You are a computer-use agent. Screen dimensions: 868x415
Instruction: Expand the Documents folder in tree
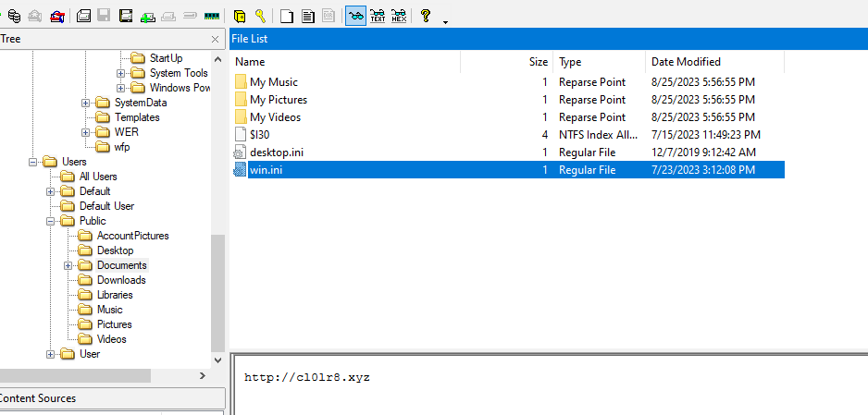pos(68,265)
